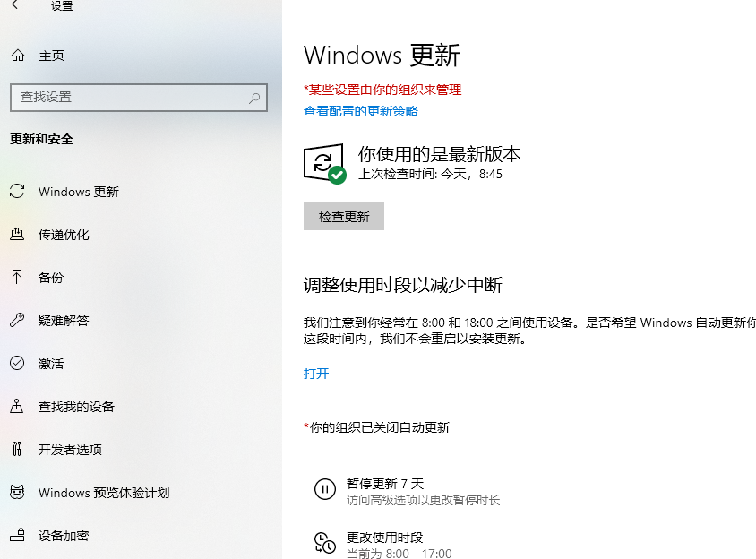756x559 pixels.
Task: Click the Windows 预览体验计划 cat icon
Action: [17, 492]
